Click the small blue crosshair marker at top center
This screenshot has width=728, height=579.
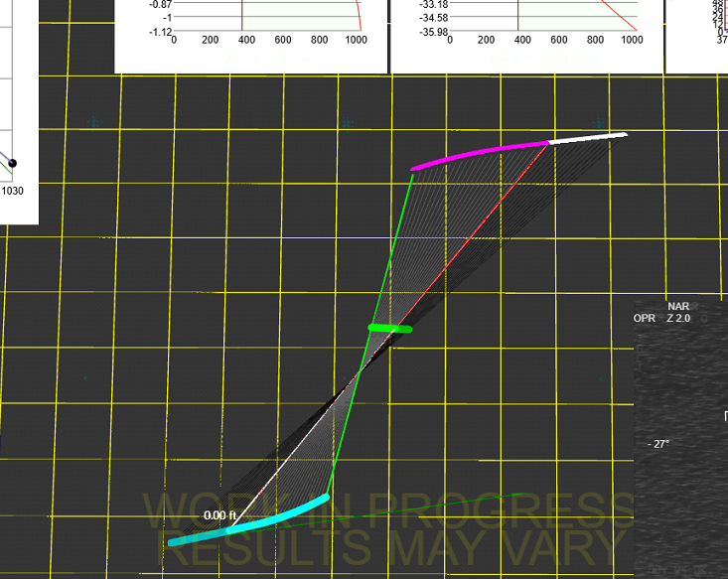coord(348,122)
